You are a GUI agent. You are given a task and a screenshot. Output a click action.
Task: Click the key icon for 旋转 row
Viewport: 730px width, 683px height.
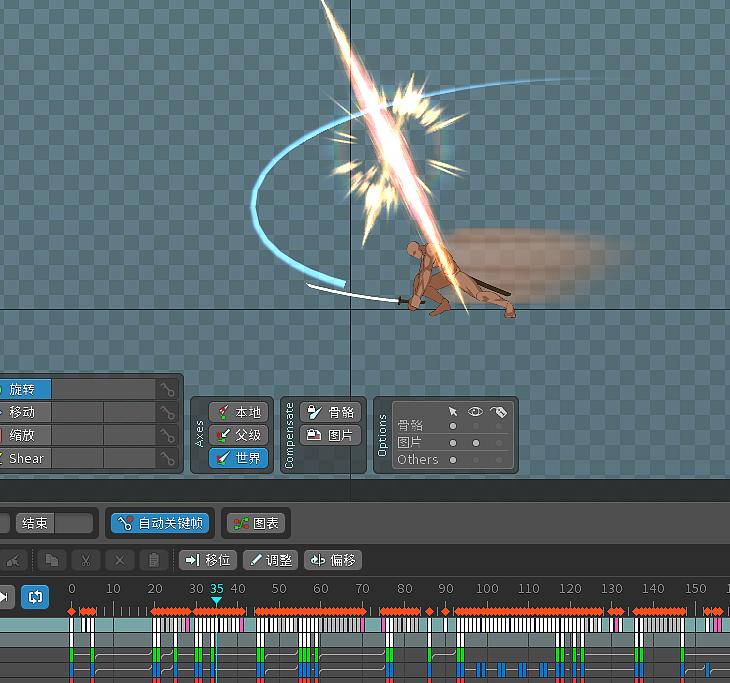pos(168,389)
